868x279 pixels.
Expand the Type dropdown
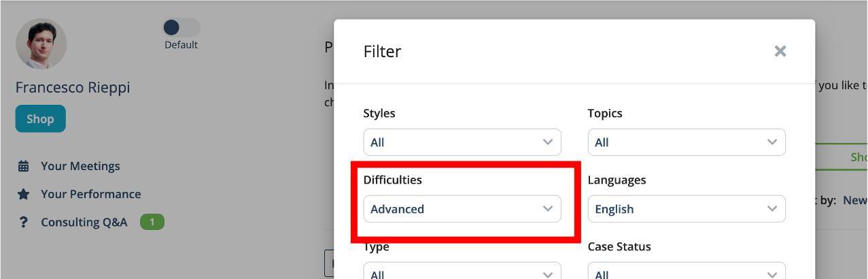coord(462,271)
